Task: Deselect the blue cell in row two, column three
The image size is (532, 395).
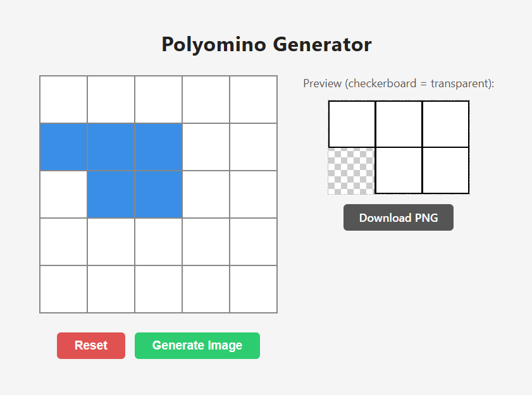Action: [x=158, y=147]
